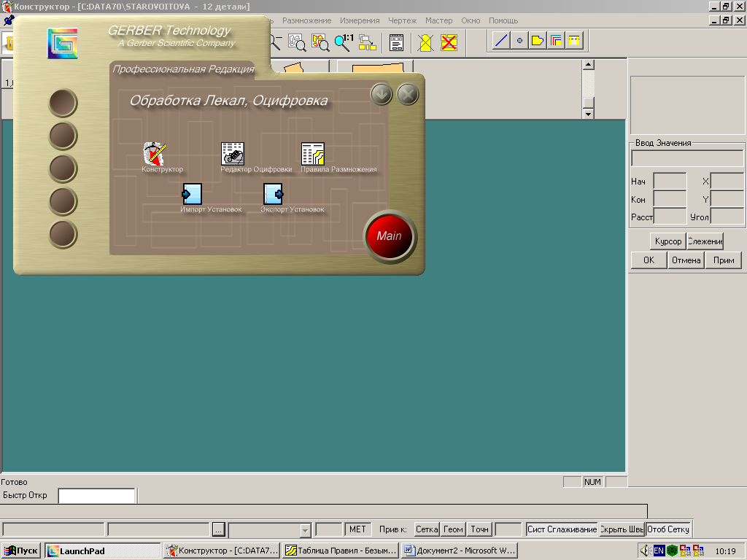Click the Y coordinate field
The height and width of the screenshot is (560, 747).
(x=727, y=198)
